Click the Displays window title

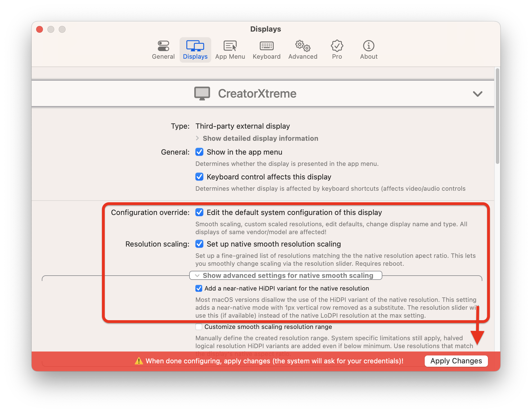(265, 29)
